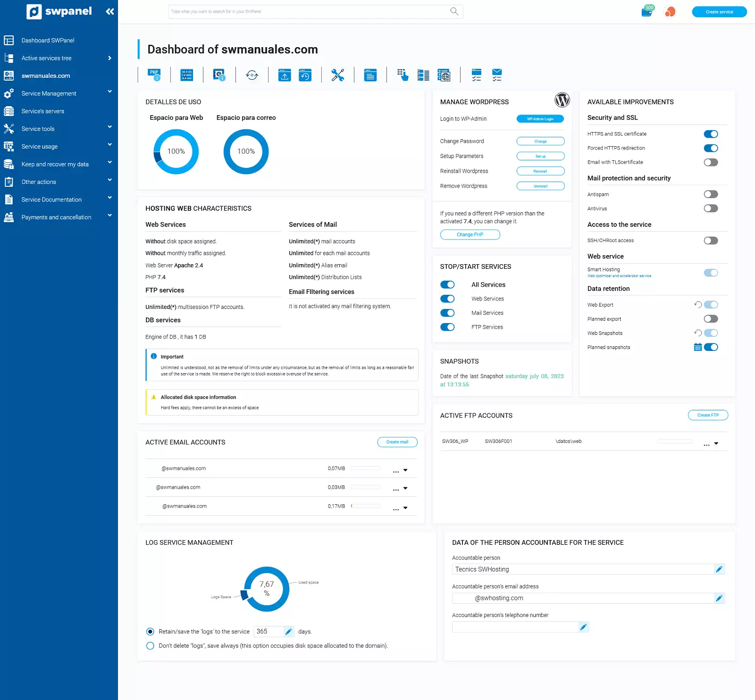Click the accountable person's telephone number field
This screenshot has width=755, height=700.
click(x=515, y=627)
